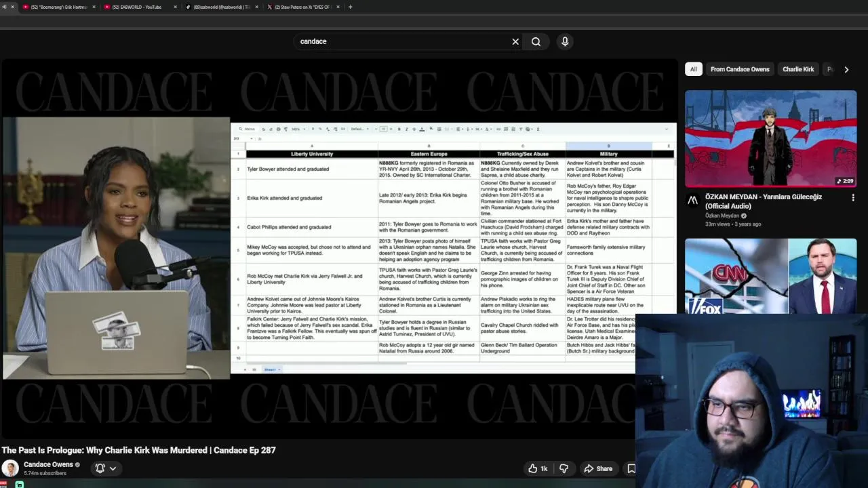Open Candace Owens channel avatar
This screenshot has width=868, height=488.
pos(10,468)
